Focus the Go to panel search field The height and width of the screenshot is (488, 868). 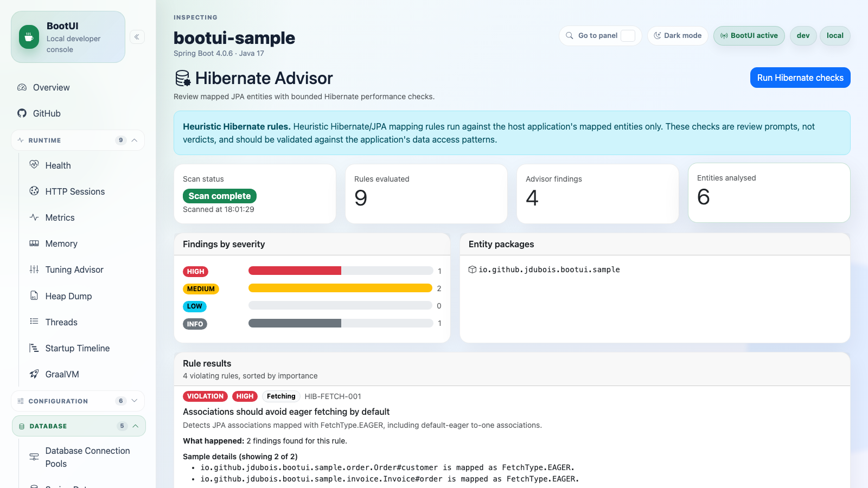(x=601, y=36)
